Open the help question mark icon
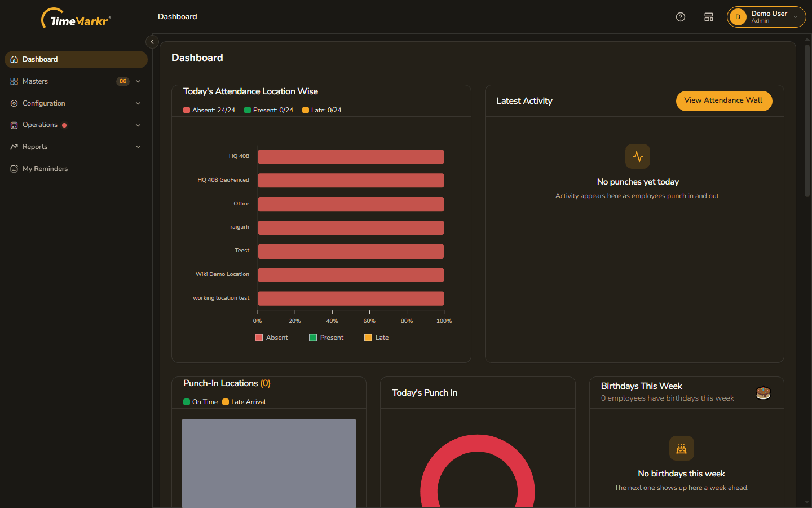The height and width of the screenshot is (508, 812). click(681, 17)
